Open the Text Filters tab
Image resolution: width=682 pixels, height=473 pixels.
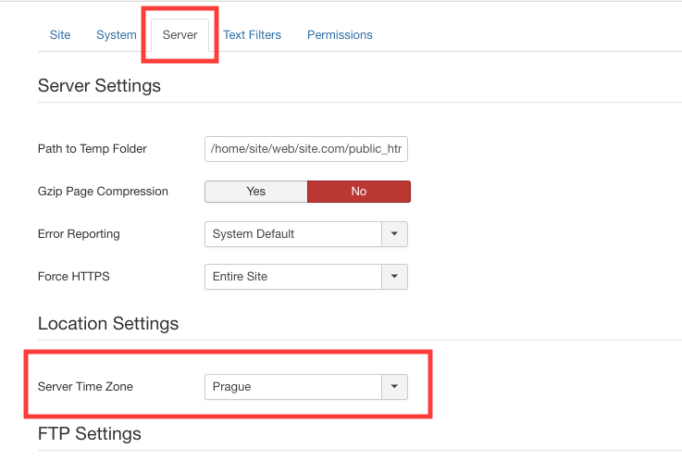tap(252, 35)
